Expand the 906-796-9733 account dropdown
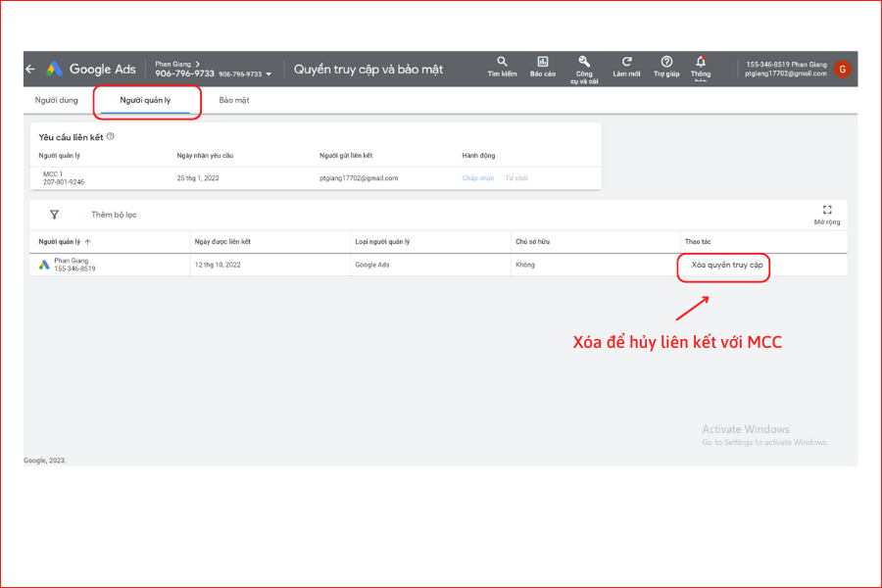Image resolution: width=882 pixels, height=588 pixels. click(269, 74)
